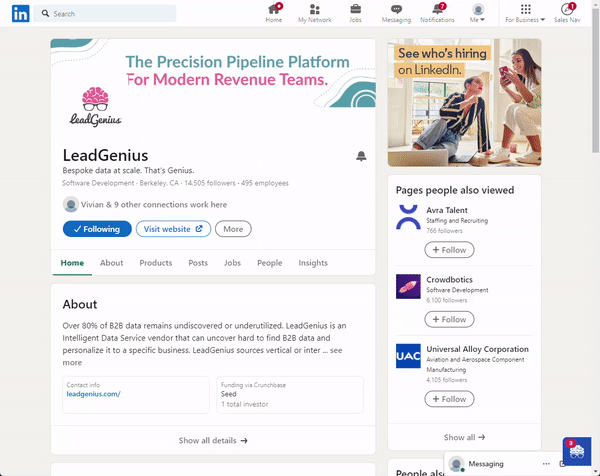Open Vivian & 9 other connections link
The image size is (600, 476).
154,205
